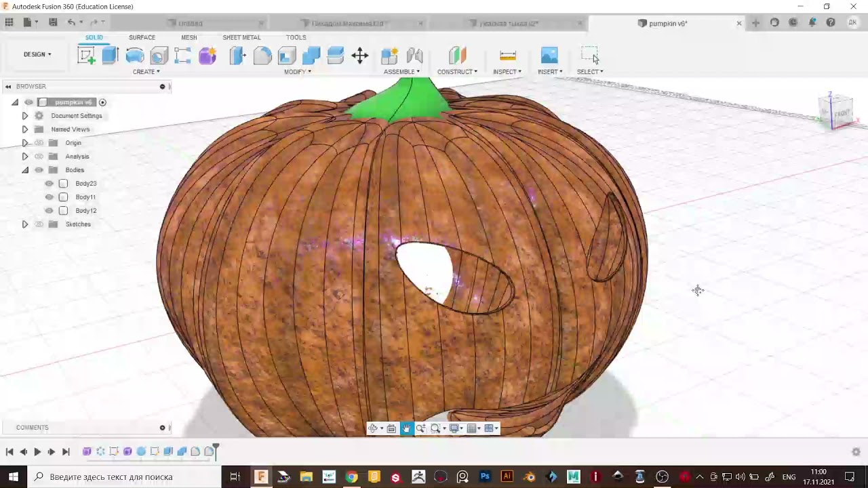The height and width of the screenshot is (488, 868).
Task: Open the Notifications bell
Action: 812,23
